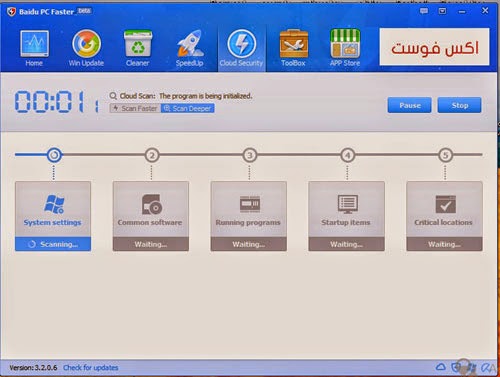
Task: Select the System settings scan card
Action: tap(53, 216)
